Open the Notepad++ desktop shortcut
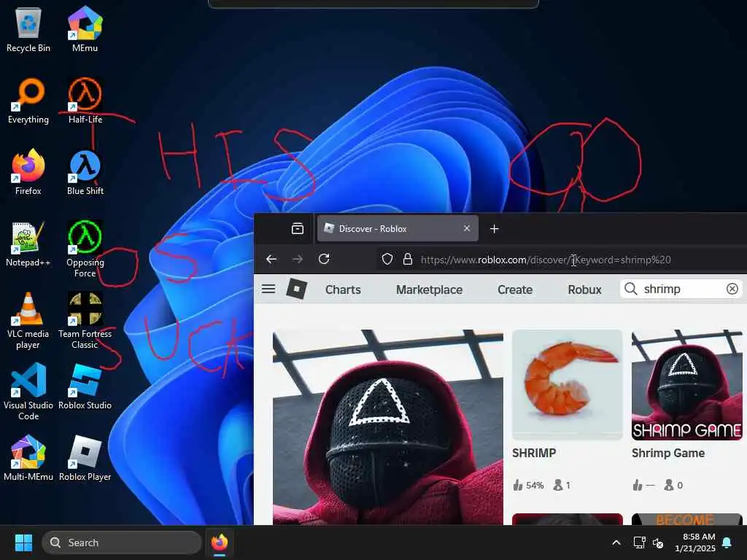The height and width of the screenshot is (560, 747). coord(28,244)
